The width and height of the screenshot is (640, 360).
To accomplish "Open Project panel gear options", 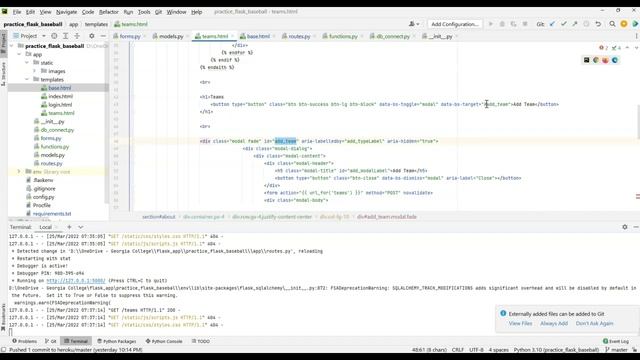I will (91, 36).
